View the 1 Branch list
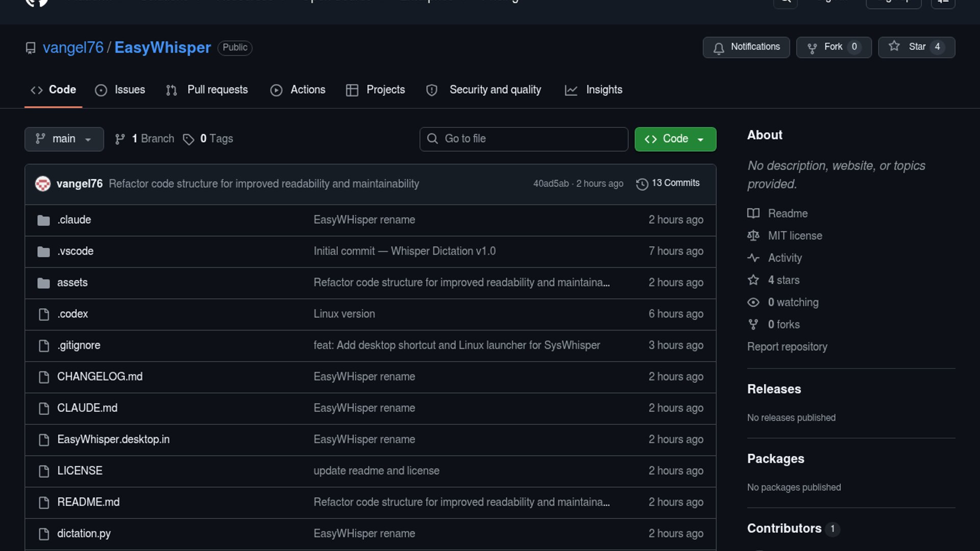 tap(145, 139)
